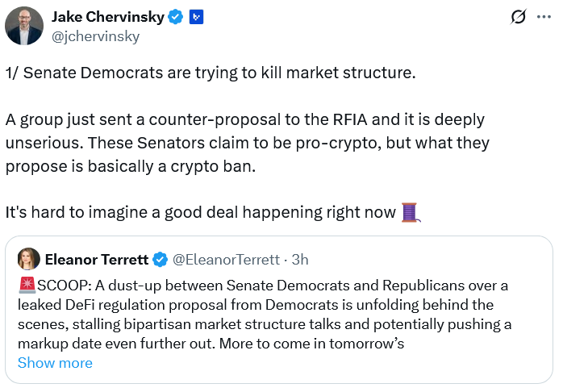Viewport: 563px width, 392px height.
Task: Click the red siren emoji before SCOOP
Action: point(25,285)
